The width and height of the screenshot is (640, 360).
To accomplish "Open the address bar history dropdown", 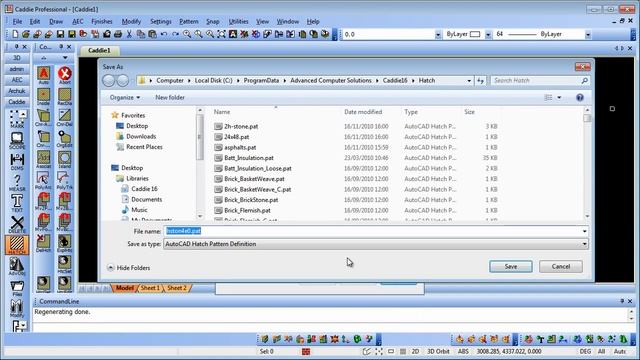I will tap(469, 81).
